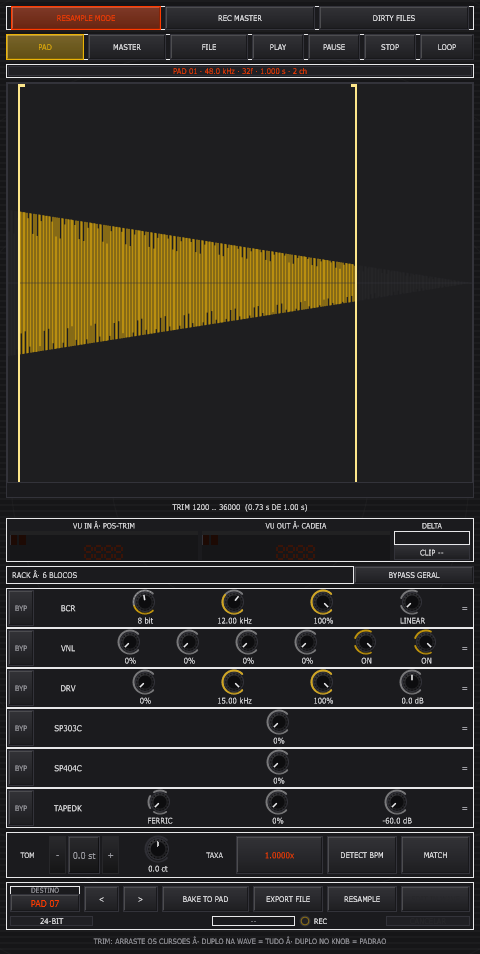Click RESAMPLE button
Image resolution: width=480 pixels, height=954 pixels.
tap(362, 899)
